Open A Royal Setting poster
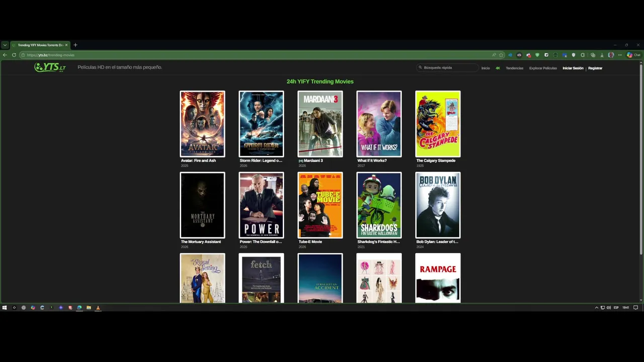 (x=202, y=278)
